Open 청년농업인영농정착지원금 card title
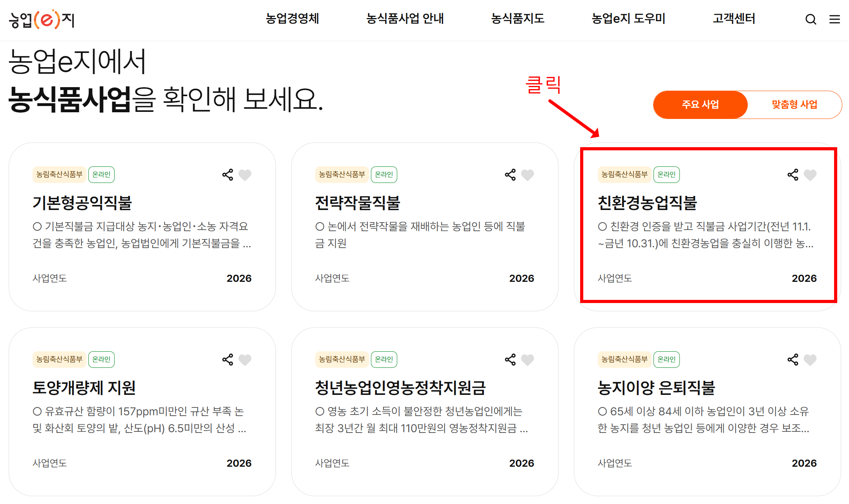This screenshot has width=849, height=504. click(x=400, y=388)
